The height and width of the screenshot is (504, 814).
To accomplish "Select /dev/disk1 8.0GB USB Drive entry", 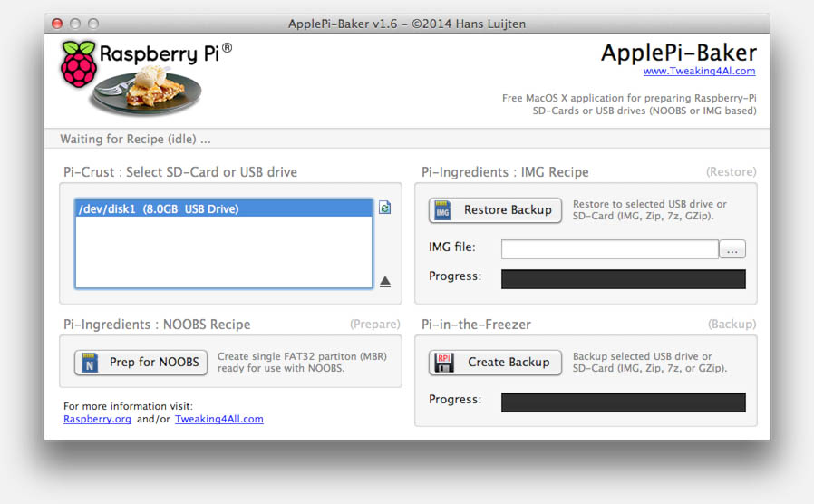I will pos(224,208).
